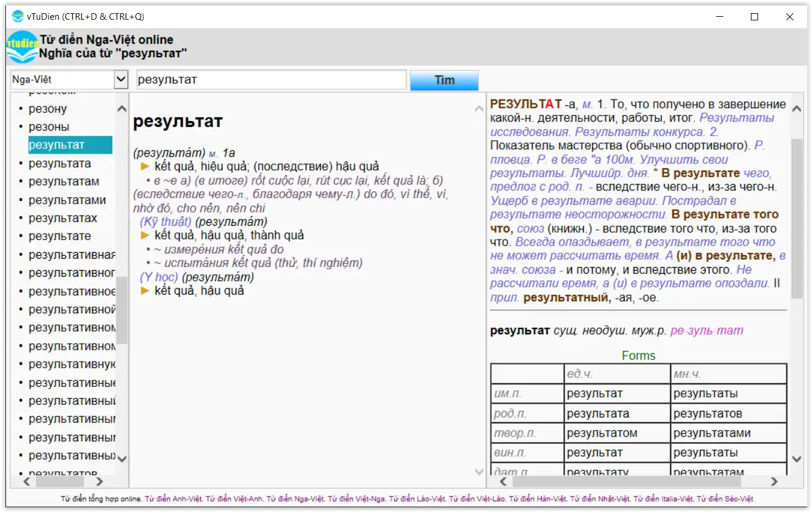Click middle definition panel scroll-up arrow
The height and width of the screenshot is (512, 812).
479,108
